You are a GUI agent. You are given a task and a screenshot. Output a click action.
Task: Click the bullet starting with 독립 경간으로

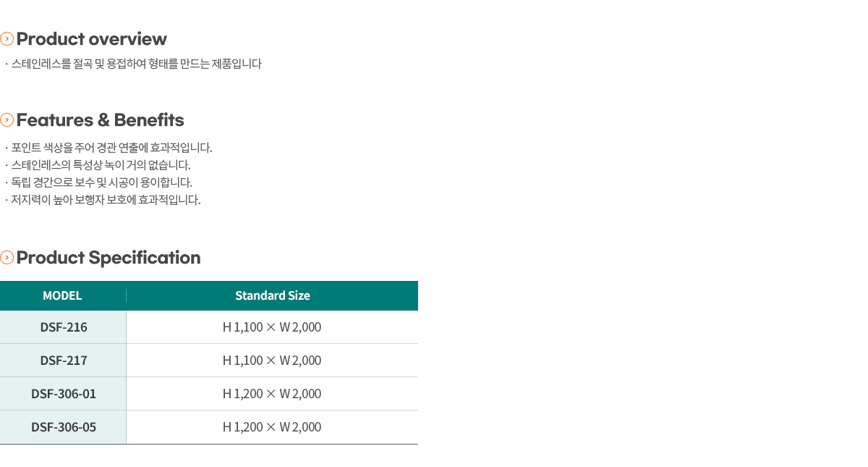pyautogui.click(x=101, y=182)
